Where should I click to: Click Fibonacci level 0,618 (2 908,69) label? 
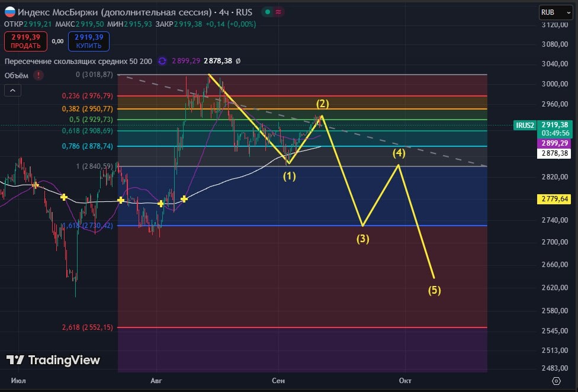click(88, 131)
